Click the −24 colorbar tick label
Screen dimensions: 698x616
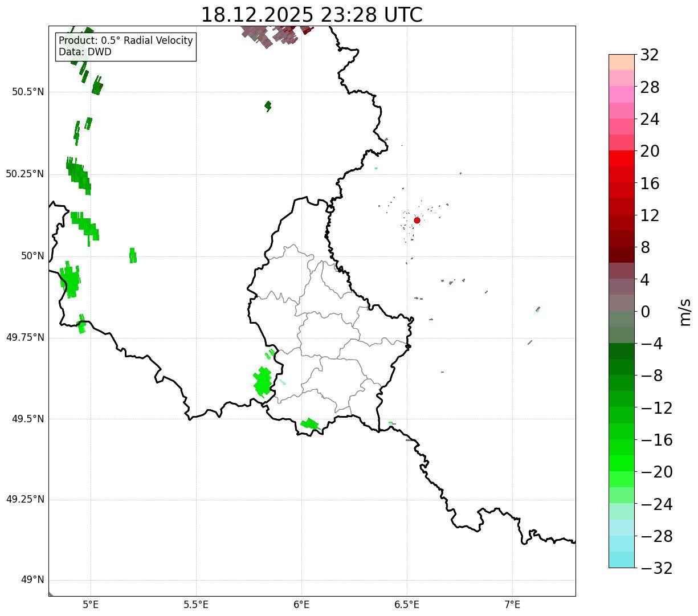tap(656, 504)
